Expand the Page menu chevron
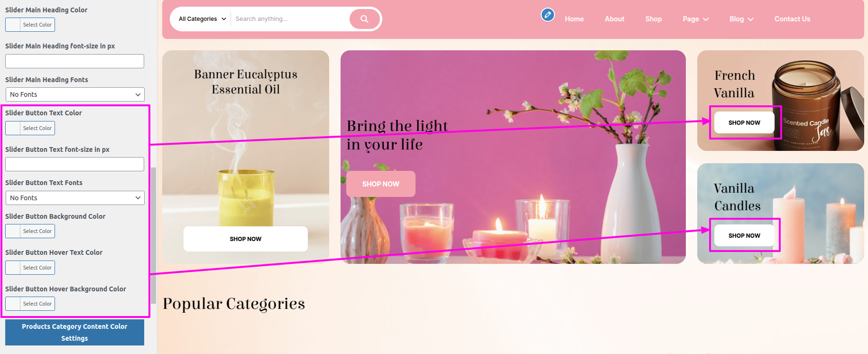868x354 pixels. [x=706, y=19]
